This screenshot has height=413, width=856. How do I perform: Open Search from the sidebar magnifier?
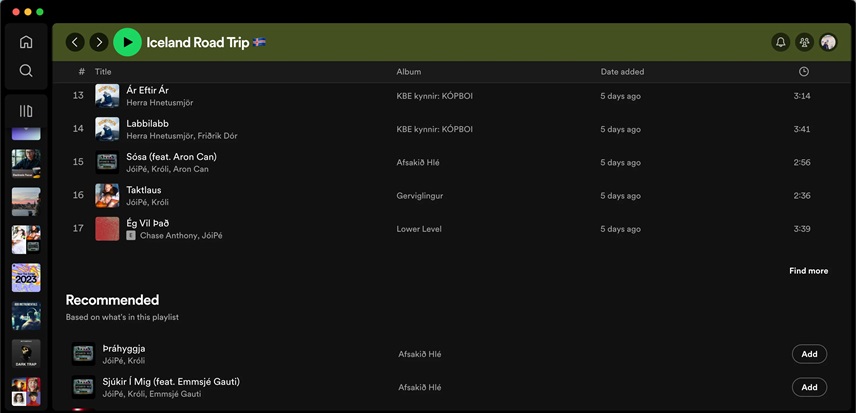[x=26, y=70]
